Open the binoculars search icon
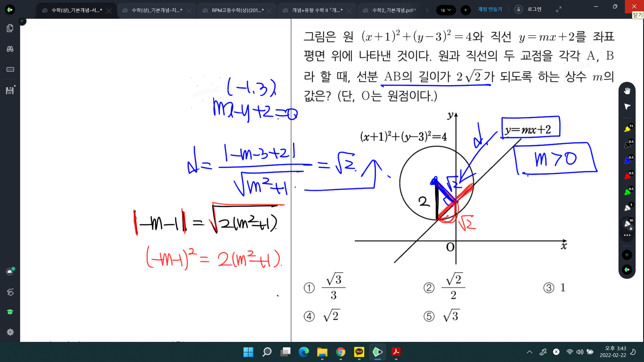Screen dimensions: 644x362 click(10, 49)
